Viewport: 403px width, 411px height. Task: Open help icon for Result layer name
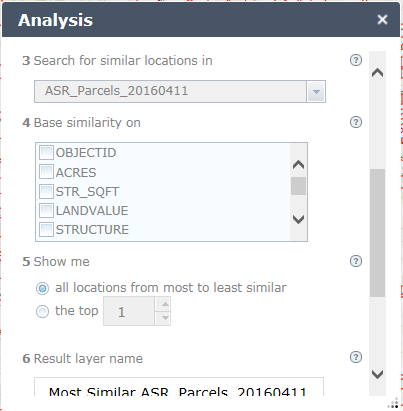[x=356, y=357]
